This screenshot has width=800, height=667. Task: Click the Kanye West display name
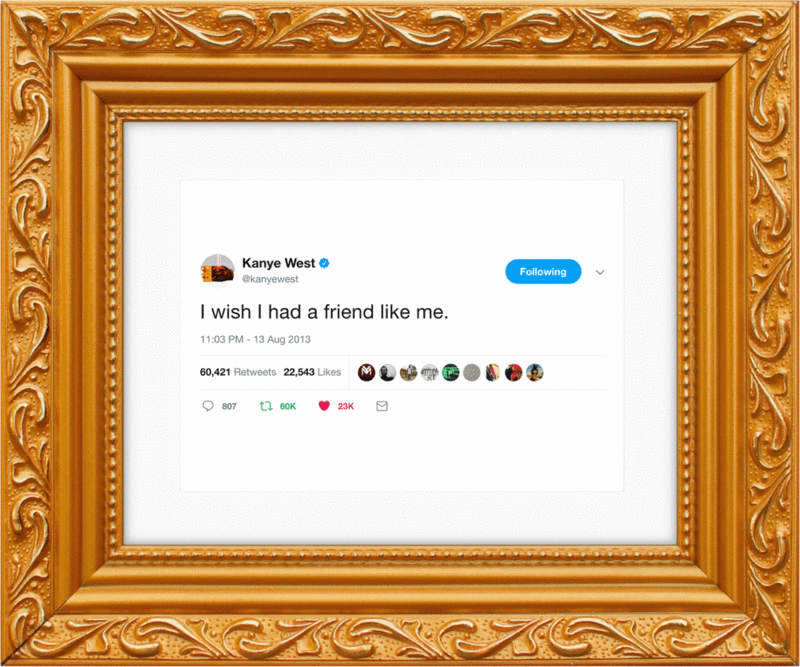click(279, 263)
